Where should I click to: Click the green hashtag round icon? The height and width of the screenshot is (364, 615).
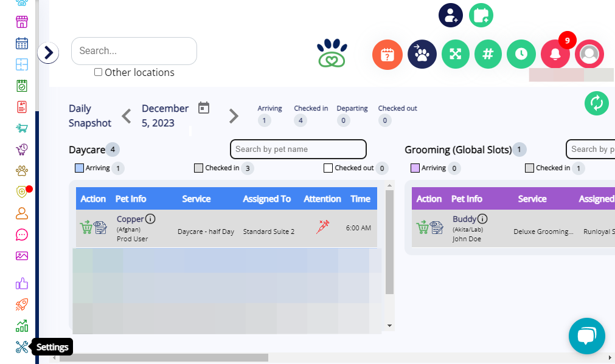coord(488,54)
